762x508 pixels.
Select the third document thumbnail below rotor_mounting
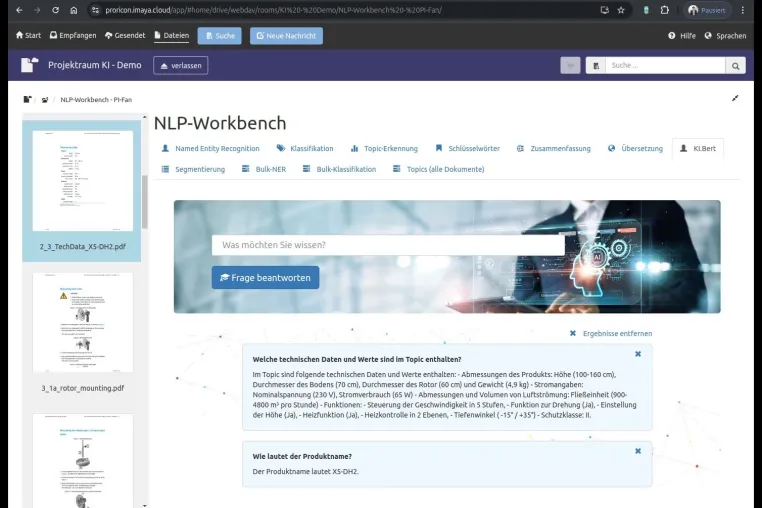(83, 460)
